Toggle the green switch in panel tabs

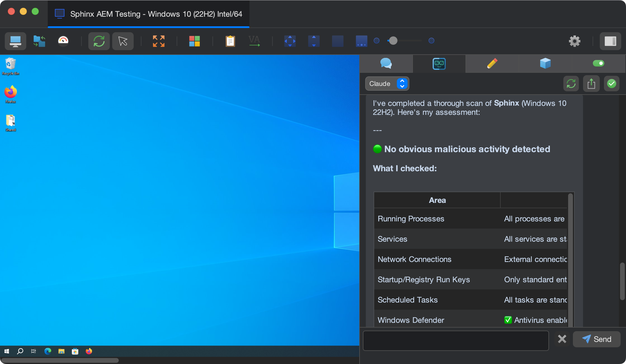tap(598, 63)
